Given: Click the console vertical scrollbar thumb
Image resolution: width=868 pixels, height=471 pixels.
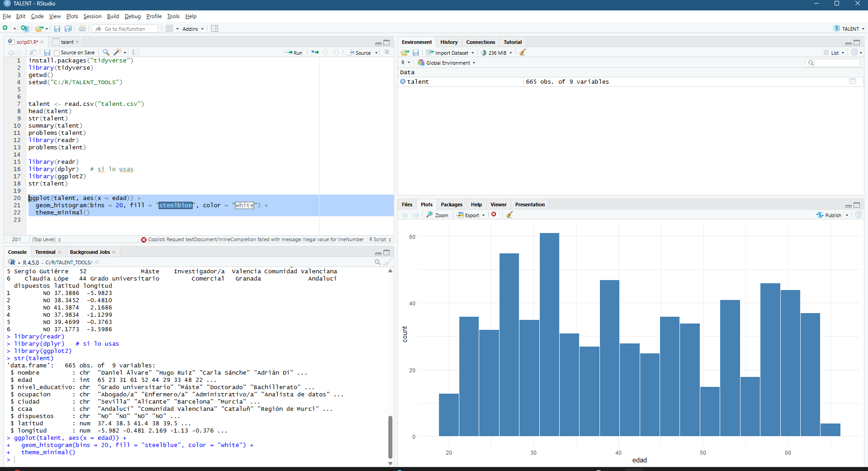Looking at the screenshot, I should 390,437.
